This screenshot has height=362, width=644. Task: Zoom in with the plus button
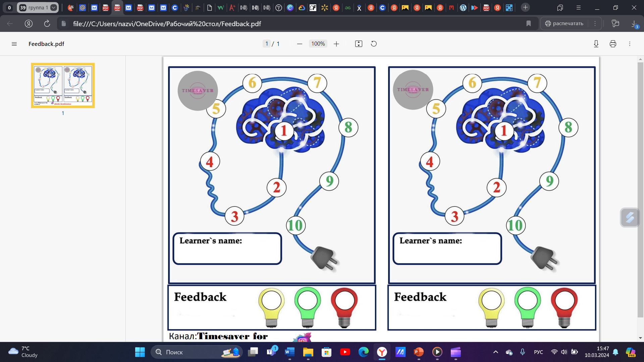click(336, 44)
